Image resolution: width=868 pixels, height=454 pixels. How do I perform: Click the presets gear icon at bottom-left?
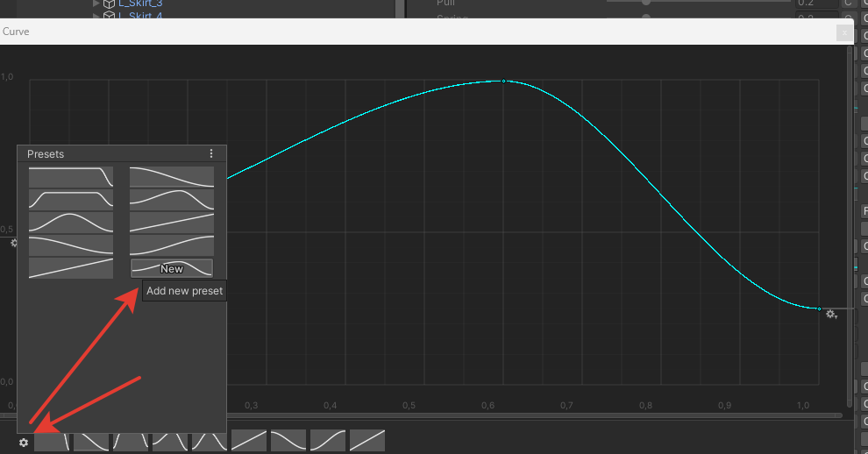(x=24, y=443)
